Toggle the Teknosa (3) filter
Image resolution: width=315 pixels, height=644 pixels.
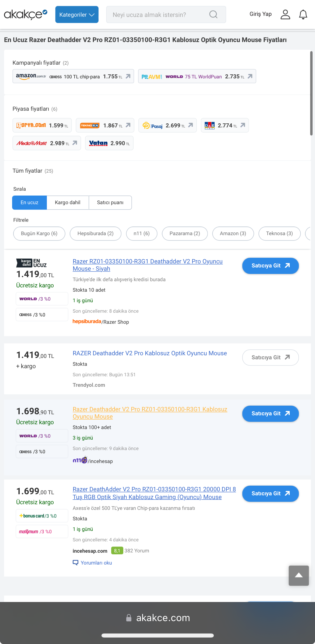click(x=279, y=234)
